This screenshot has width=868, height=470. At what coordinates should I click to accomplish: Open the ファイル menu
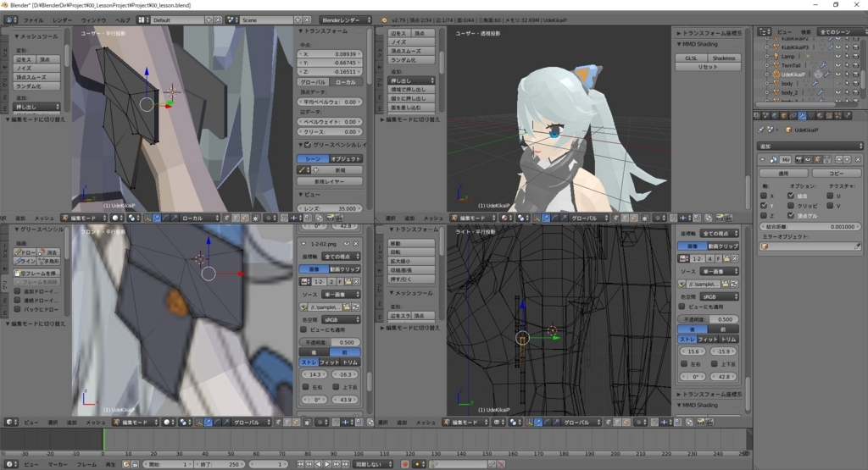coord(33,20)
